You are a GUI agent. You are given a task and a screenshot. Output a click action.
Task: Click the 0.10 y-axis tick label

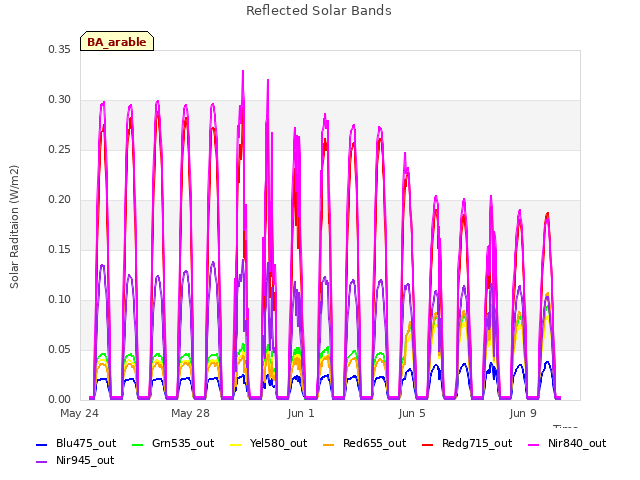60,300
